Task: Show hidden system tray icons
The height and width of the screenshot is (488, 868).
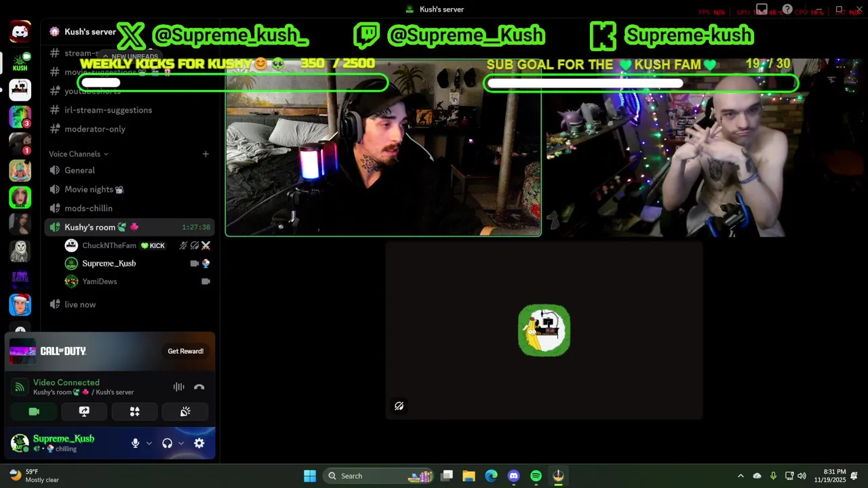Action: tap(741, 476)
